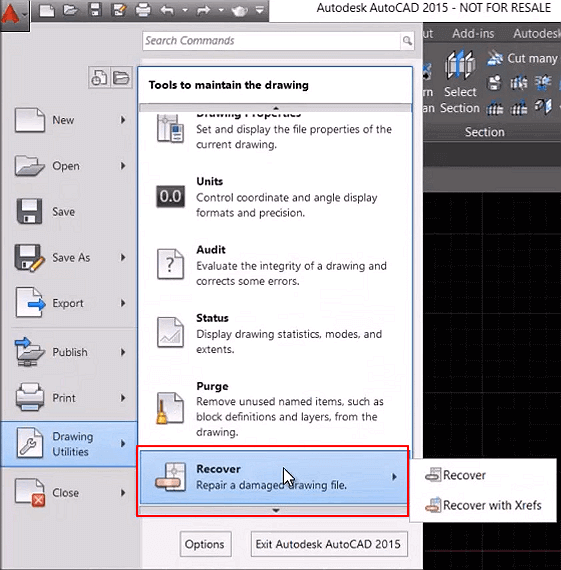
Task: Click the scroll down arrow below Recover
Action: (276, 510)
